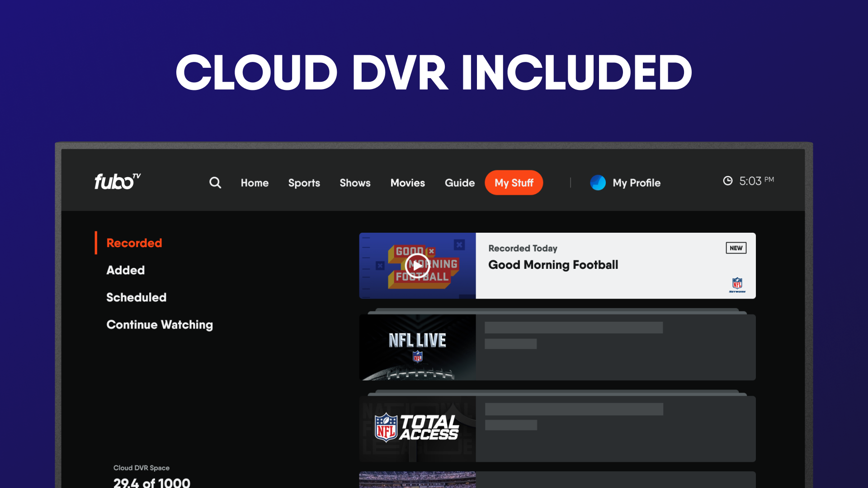Click the blue profile avatar icon
Viewport: 868px width, 488px height.
pyautogui.click(x=598, y=183)
